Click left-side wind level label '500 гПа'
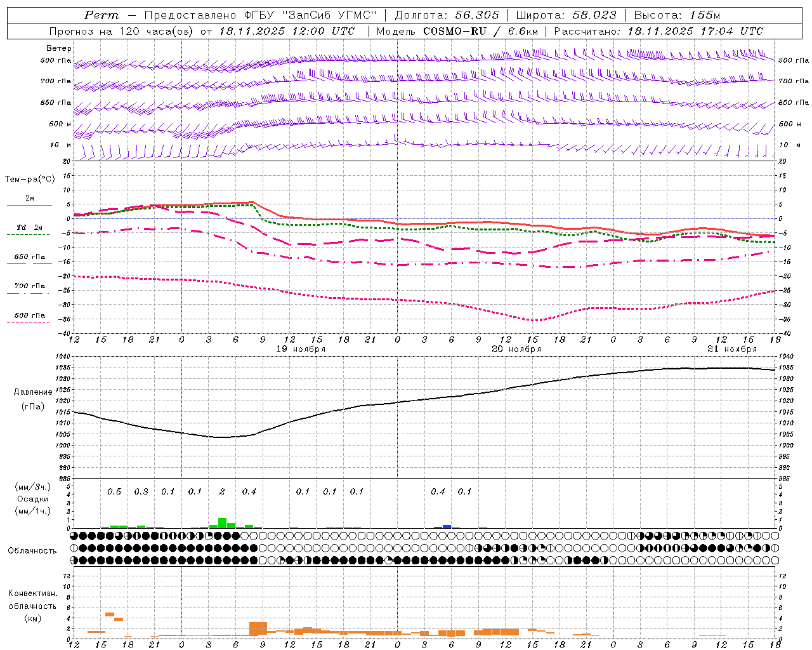 (x=56, y=60)
